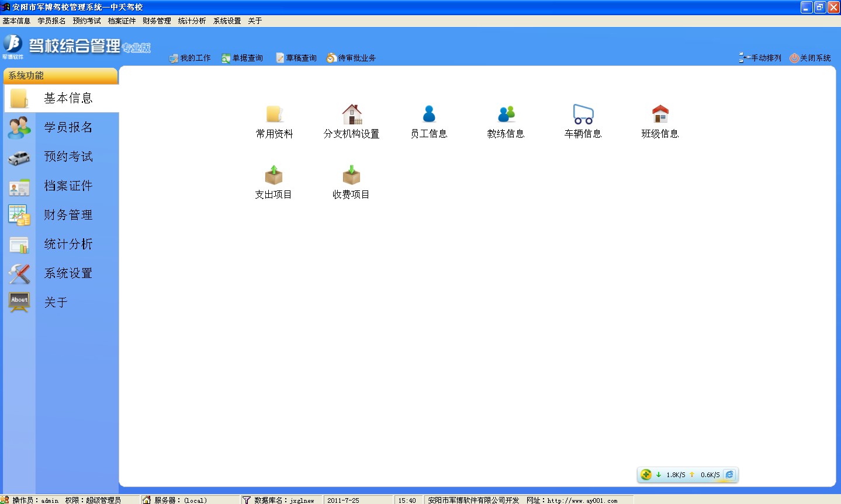This screenshot has width=841, height=504.
Task: Select 基本信息 in the sidebar
Action: (x=61, y=98)
